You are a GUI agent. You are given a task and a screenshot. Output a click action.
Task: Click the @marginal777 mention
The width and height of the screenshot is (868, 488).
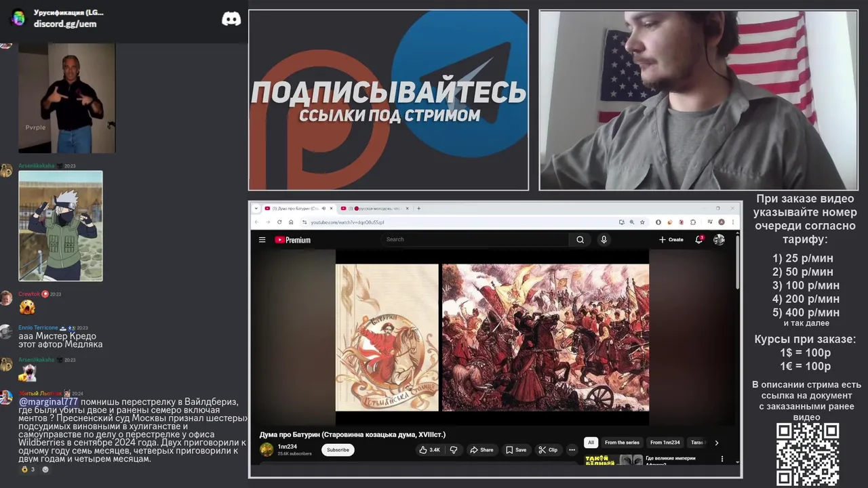point(48,402)
